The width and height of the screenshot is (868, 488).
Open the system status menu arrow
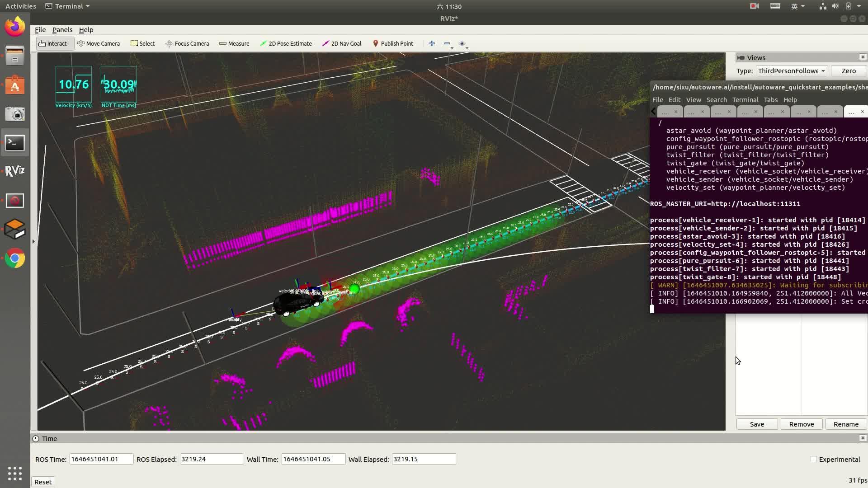pos(859,6)
